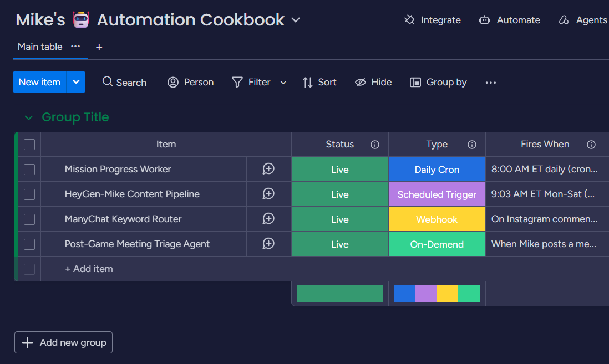Edit the '8:00 AM ET daily' cell
609x364 pixels.
pos(545,169)
